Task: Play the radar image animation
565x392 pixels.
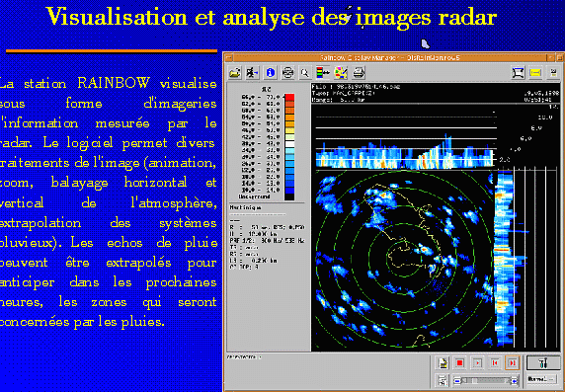Action: (477, 362)
